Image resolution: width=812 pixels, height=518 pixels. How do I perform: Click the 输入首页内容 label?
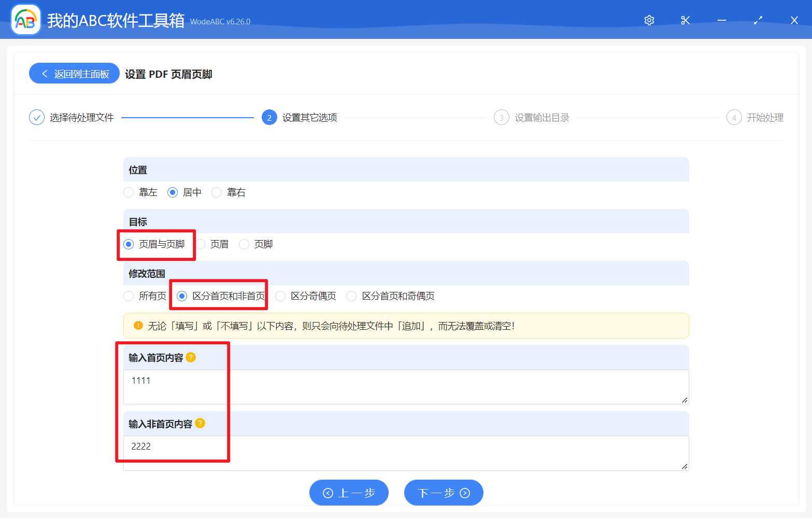(x=156, y=357)
